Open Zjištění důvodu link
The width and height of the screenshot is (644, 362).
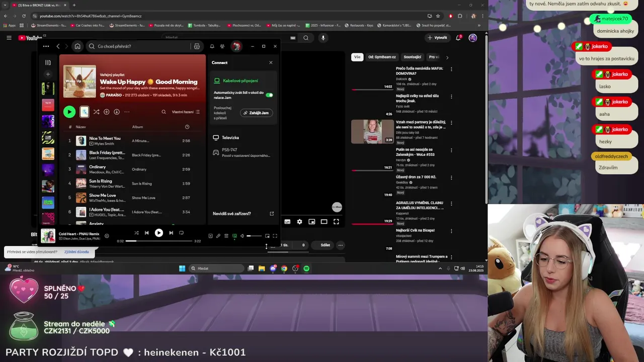(x=76, y=252)
